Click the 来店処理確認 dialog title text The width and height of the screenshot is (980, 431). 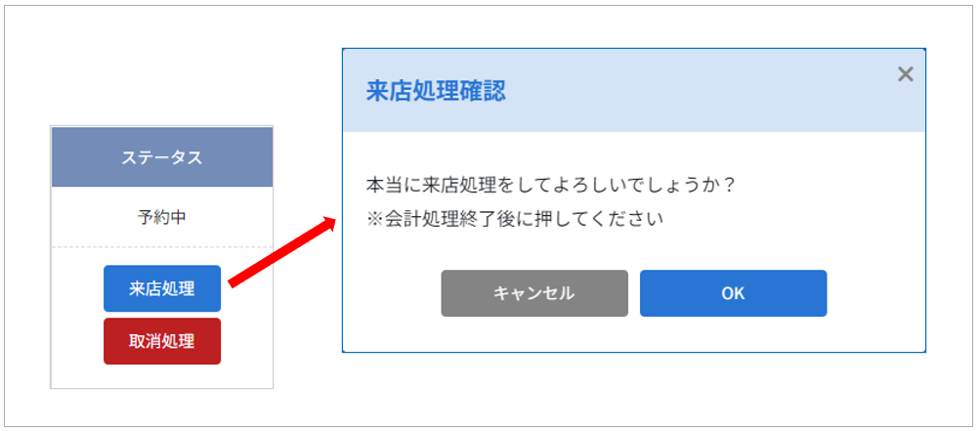pos(436,91)
